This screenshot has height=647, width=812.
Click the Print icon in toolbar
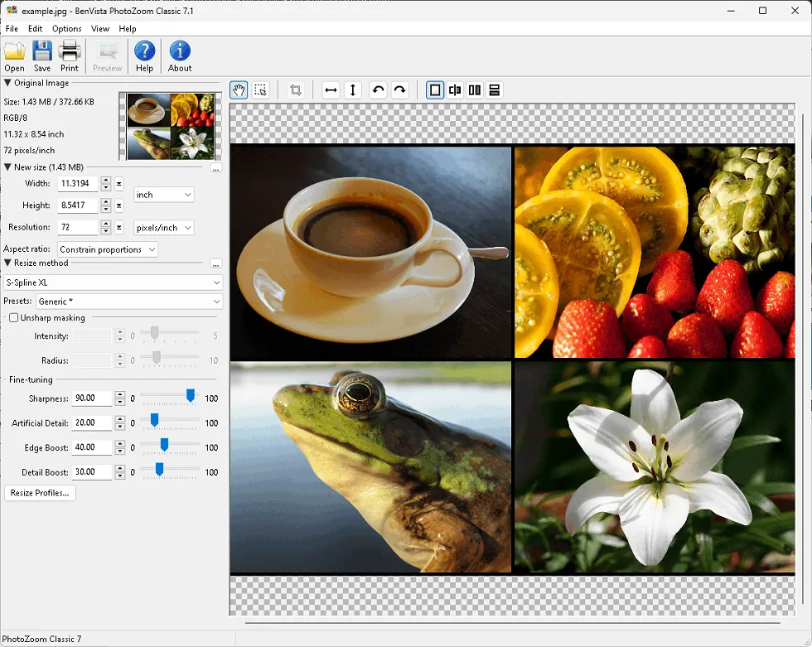tap(70, 56)
